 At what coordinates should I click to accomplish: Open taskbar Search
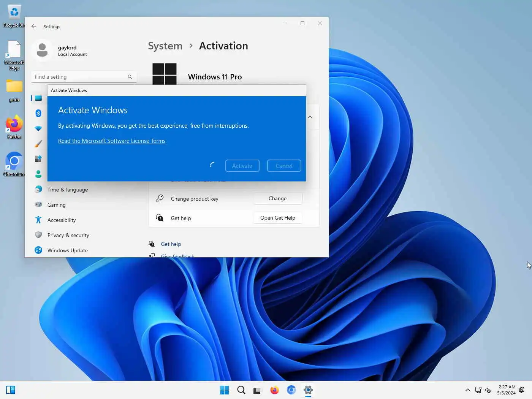(241, 390)
